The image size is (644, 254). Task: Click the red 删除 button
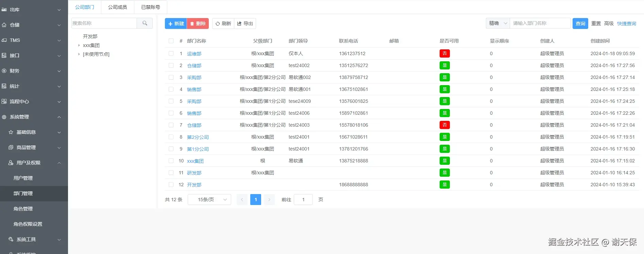click(198, 23)
